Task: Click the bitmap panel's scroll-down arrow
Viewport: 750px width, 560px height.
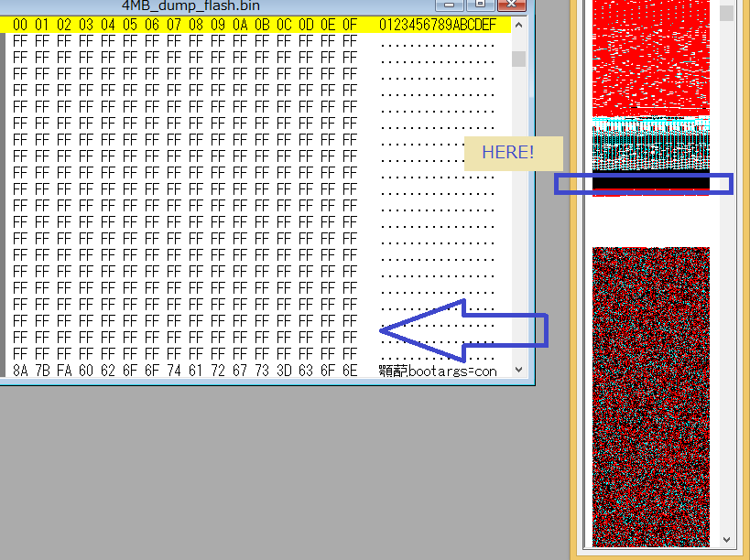Action: pos(726,541)
